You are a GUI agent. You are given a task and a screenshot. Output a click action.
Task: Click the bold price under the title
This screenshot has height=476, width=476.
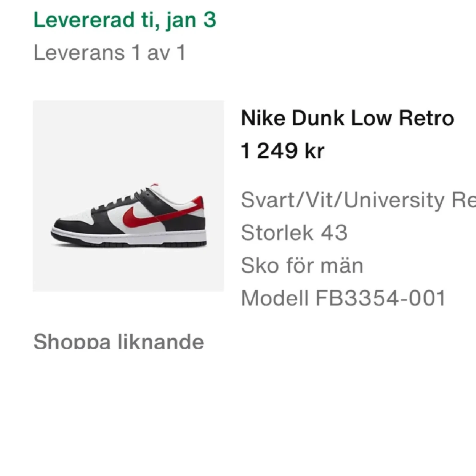click(282, 151)
